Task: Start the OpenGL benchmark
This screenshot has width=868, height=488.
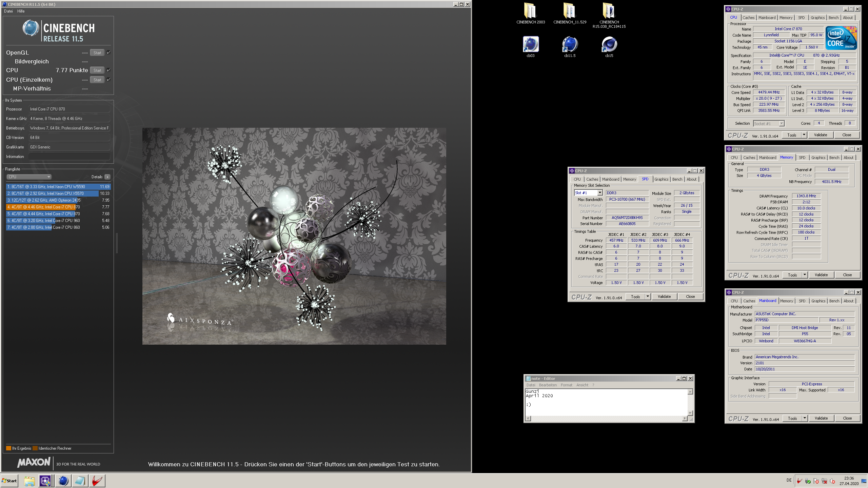Action: click(97, 53)
